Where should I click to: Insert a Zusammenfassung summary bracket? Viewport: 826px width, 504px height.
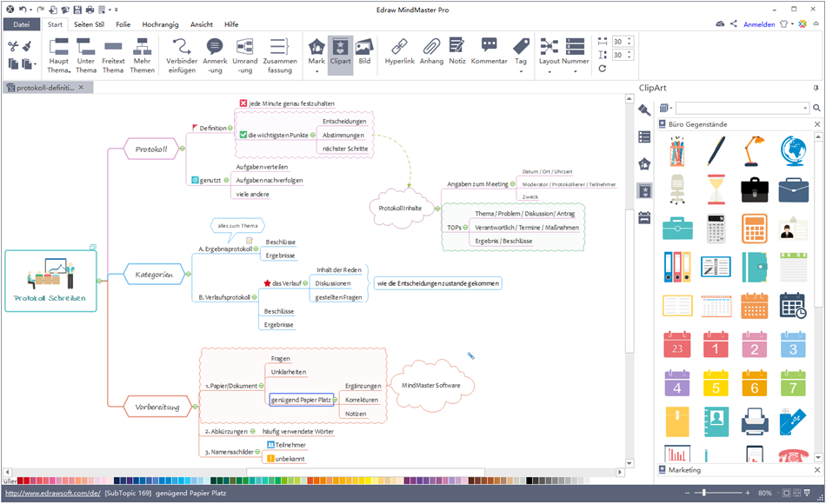point(280,56)
